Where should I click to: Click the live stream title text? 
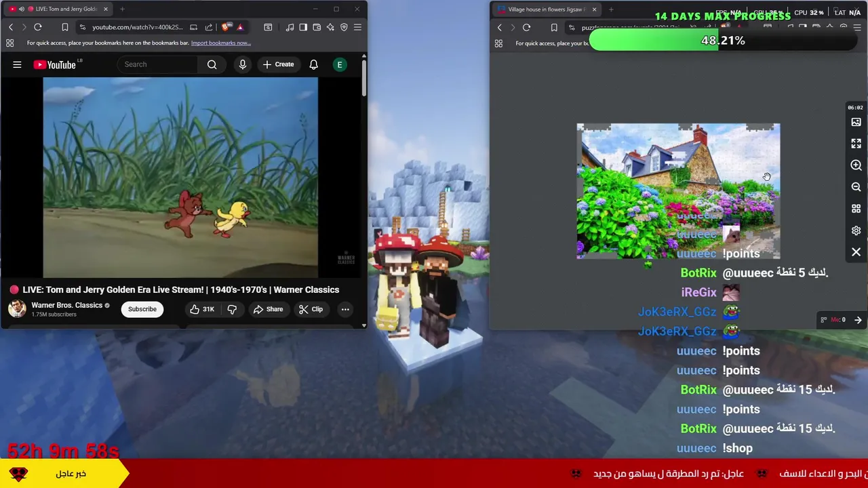[180, 289]
